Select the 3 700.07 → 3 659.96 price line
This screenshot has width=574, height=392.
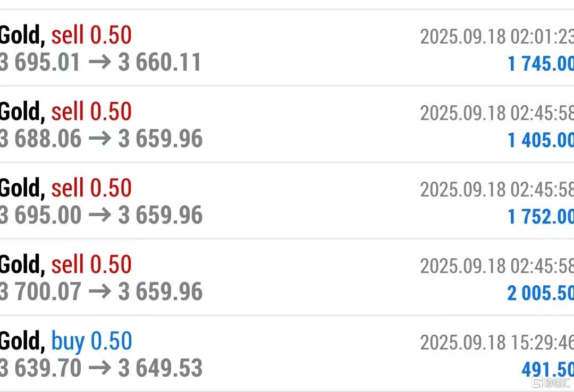coord(101,292)
